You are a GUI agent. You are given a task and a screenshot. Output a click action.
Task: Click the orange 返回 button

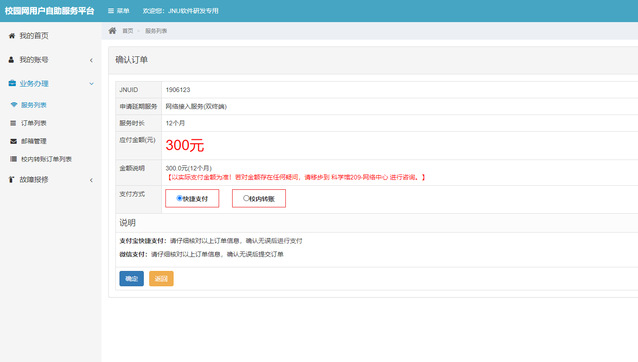tap(161, 279)
